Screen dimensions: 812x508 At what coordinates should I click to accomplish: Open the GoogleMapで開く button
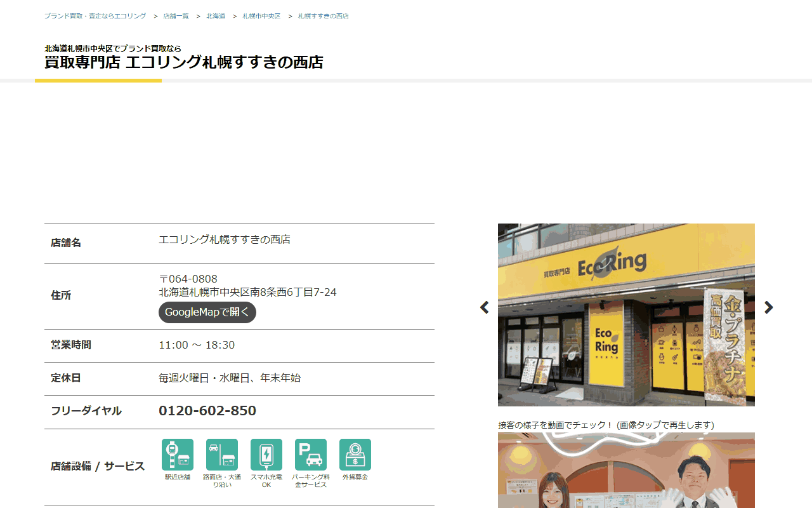(x=207, y=312)
